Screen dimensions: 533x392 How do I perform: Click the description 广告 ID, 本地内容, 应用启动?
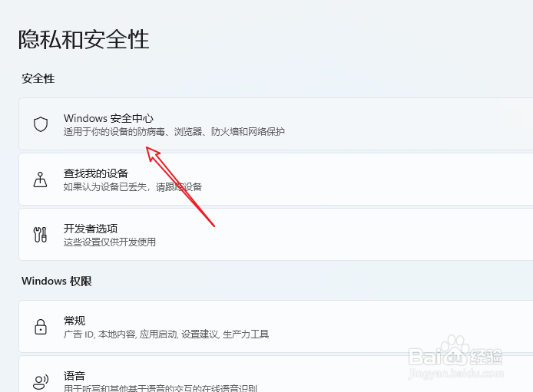(x=121, y=334)
